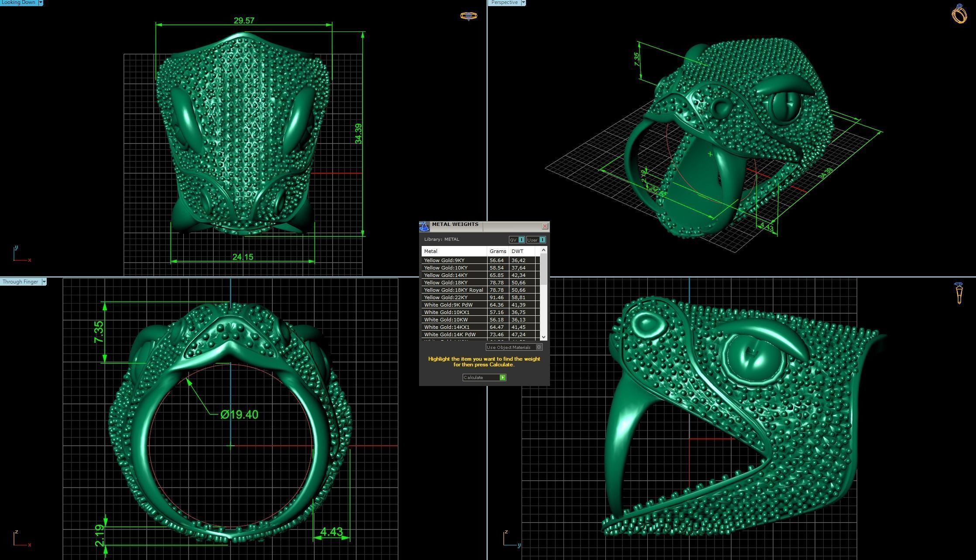
Task: Select the Yellow Gold:10KY row
Action: (481, 268)
